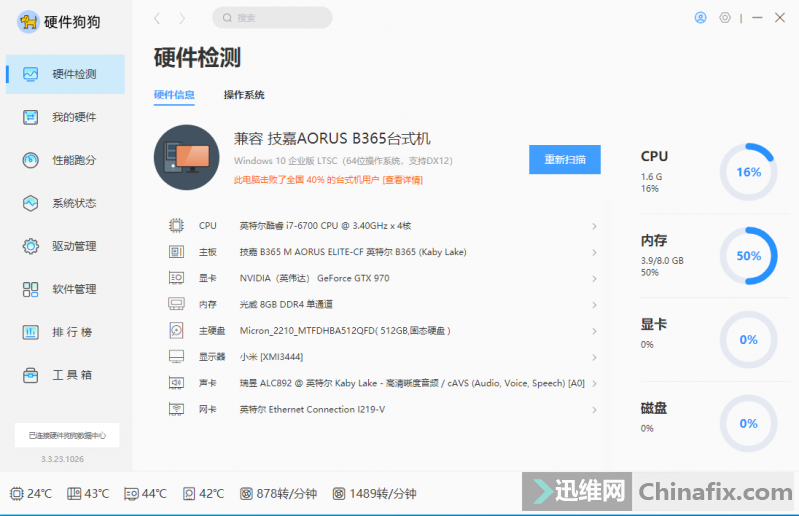Open 硬件检测 in the sidebar
The height and width of the screenshot is (516, 799).
(x=65, y=74)
